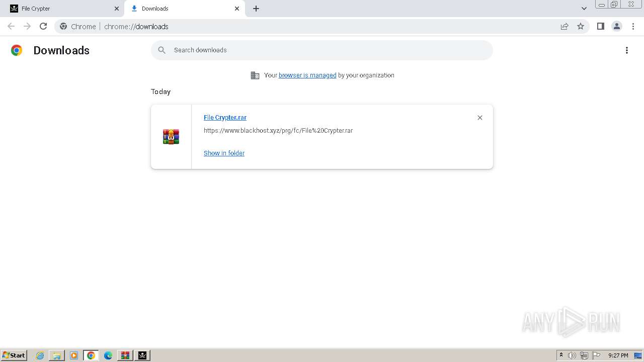
Task: Remove File Crypter.rar from list
Action: [480, 118]
